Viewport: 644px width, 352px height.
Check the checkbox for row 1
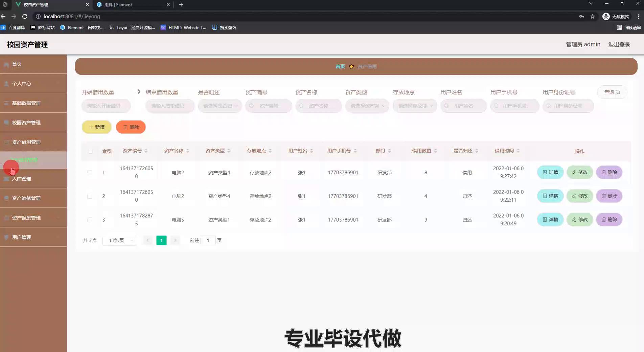tap(90, 173)
